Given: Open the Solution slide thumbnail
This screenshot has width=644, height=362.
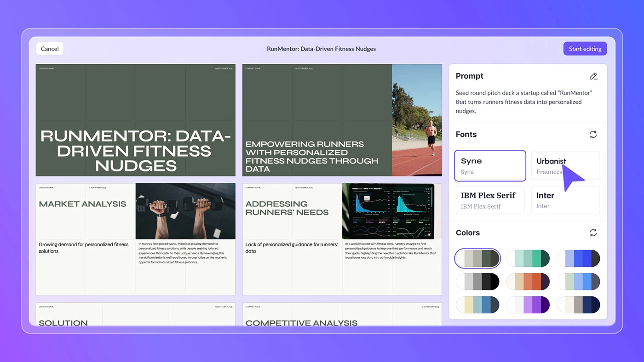Looking at the screenshot, I should click(x=136, y=314).
